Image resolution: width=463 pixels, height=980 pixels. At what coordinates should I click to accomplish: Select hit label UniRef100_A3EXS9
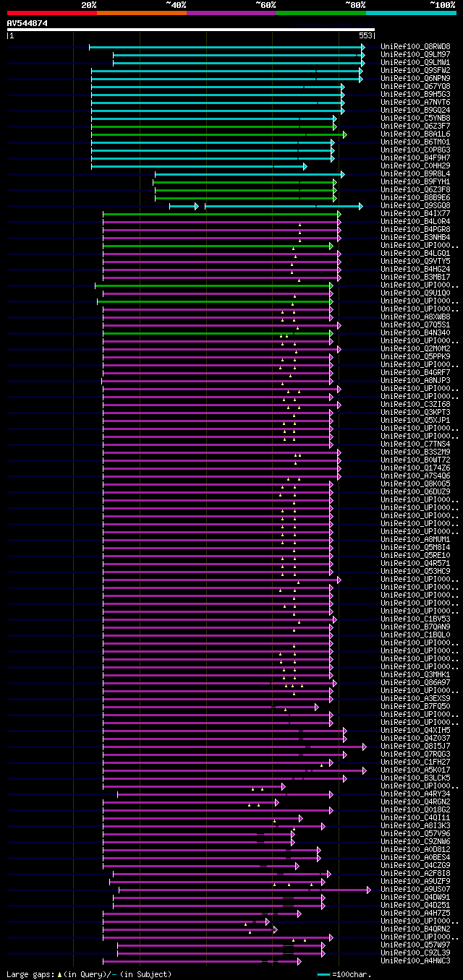coord(415,698)
